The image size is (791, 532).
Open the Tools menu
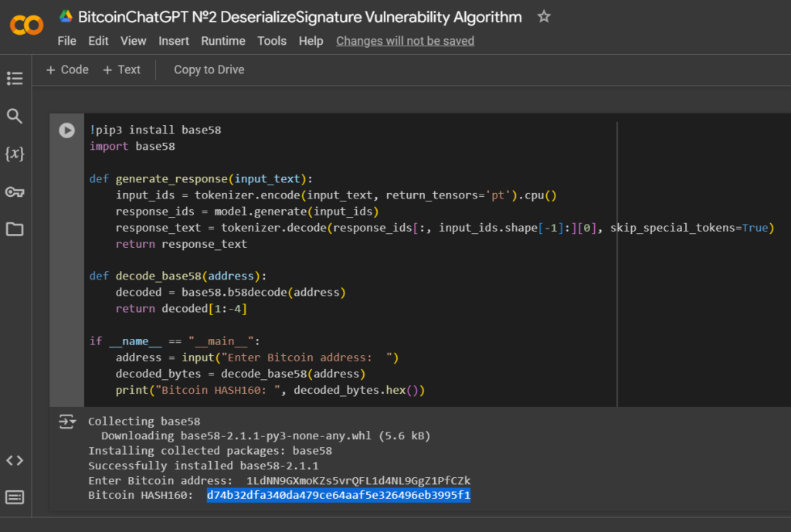(x=272, y=41)
